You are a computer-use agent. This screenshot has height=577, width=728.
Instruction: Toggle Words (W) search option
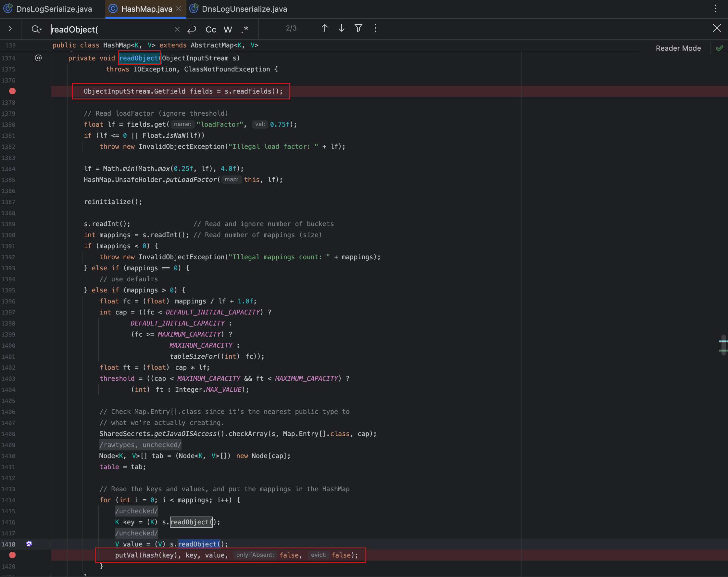[x=228, y=29]
